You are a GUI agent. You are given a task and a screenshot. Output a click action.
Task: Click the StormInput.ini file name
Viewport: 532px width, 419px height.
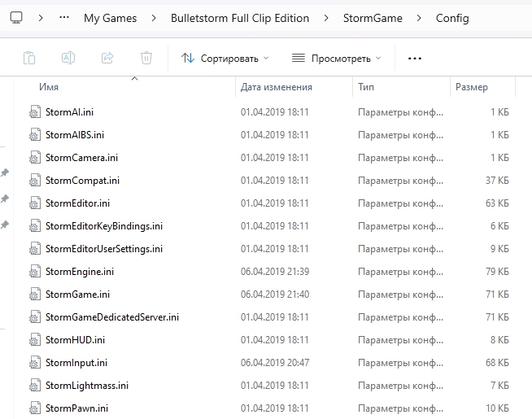point(76,362)
